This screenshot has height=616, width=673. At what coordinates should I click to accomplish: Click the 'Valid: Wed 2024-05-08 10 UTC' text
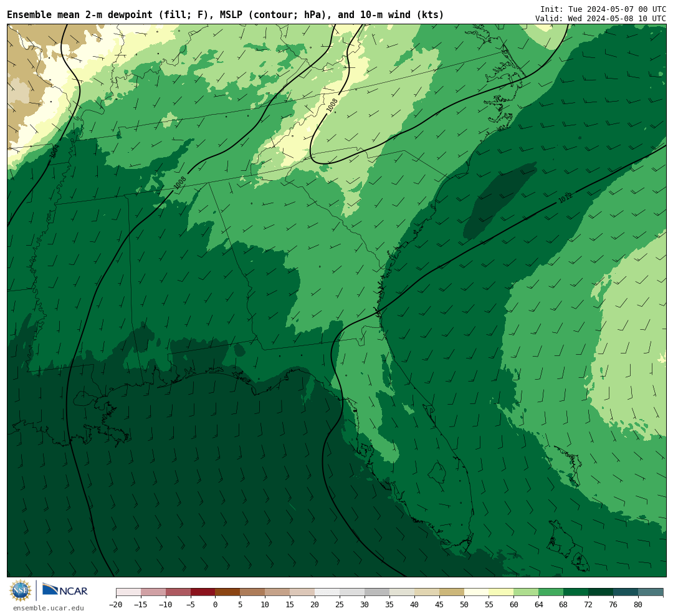coord(601,19)
